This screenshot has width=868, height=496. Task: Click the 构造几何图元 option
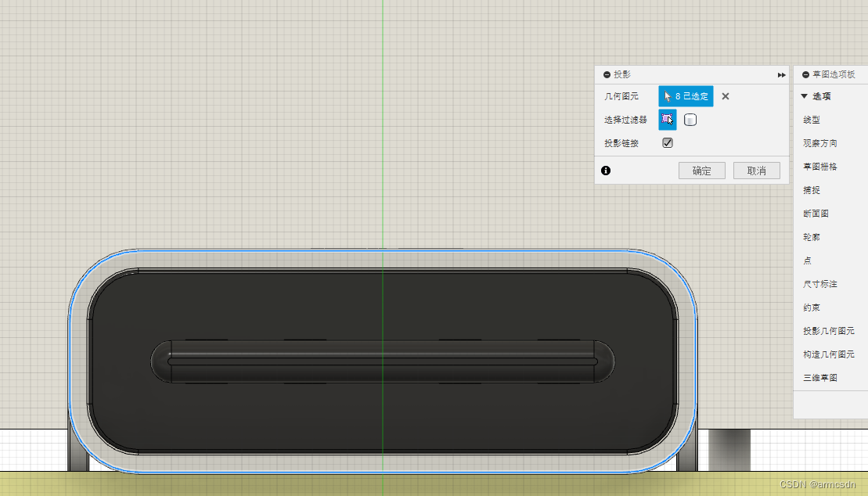click(829, 354)
